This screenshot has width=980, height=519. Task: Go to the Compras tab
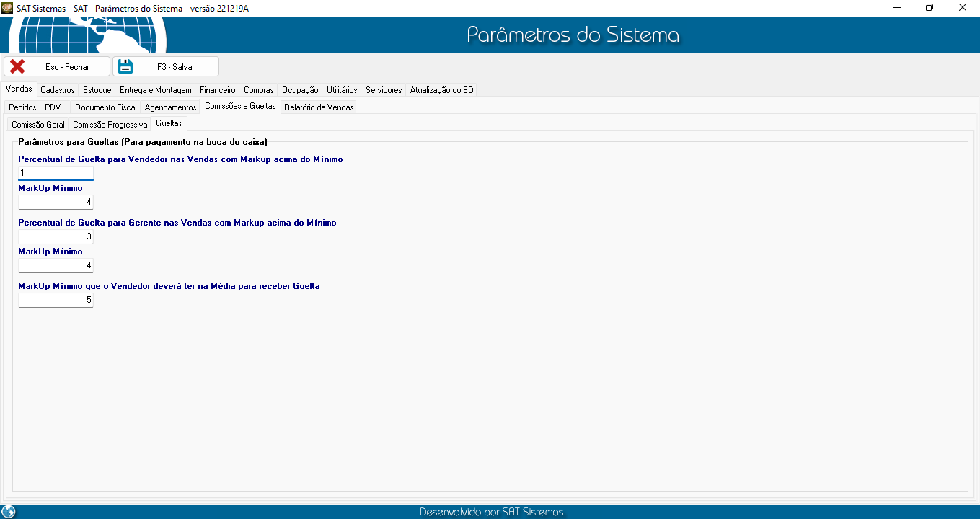point(258,90)
